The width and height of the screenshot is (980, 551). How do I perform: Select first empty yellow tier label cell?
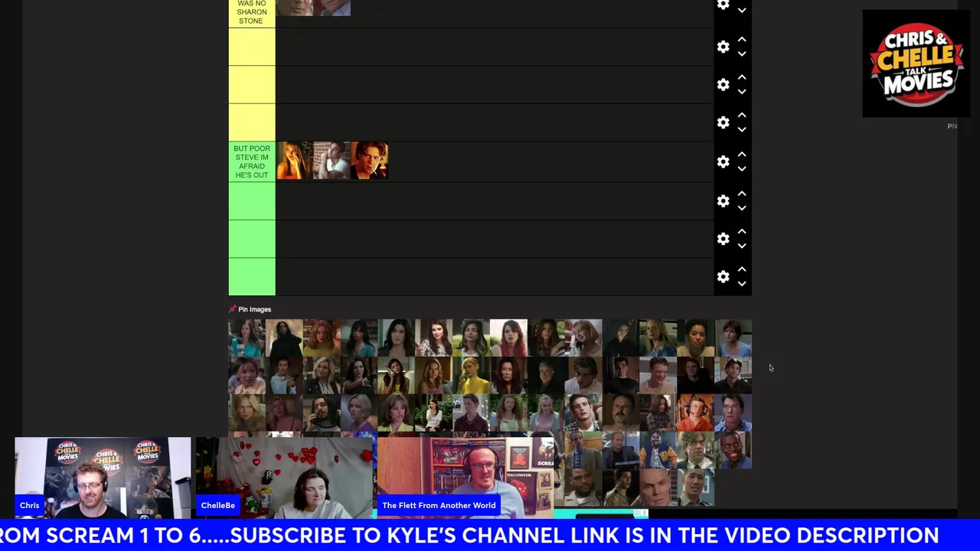click(x=252, y=47)
